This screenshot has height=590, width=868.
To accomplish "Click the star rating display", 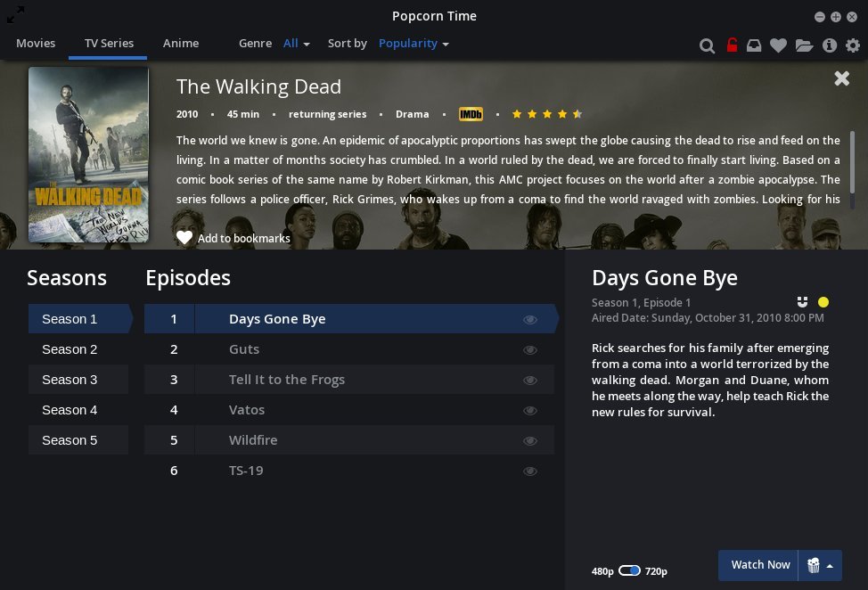I will [547, 114].
